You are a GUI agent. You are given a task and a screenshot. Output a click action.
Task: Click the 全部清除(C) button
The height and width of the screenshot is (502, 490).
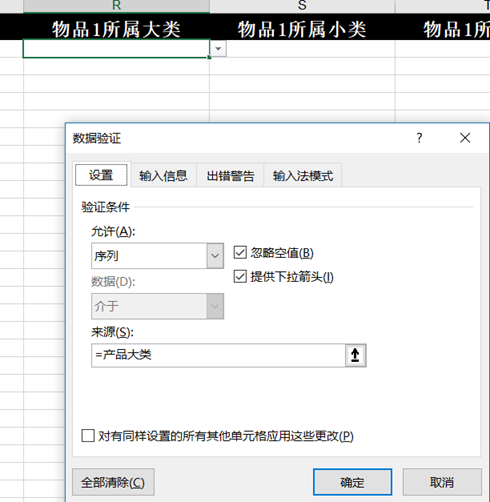113,482
